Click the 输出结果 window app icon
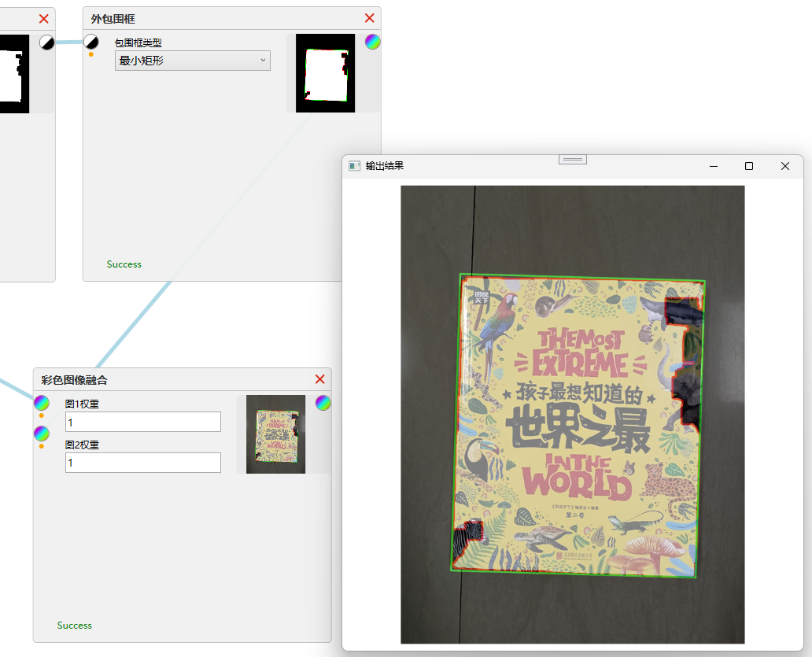 click(x=354, y=166)
